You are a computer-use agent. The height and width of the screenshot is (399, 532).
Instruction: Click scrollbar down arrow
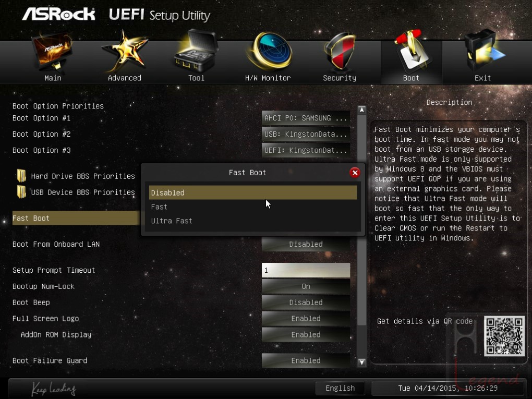pyautogui.click(x=361, y=362)
